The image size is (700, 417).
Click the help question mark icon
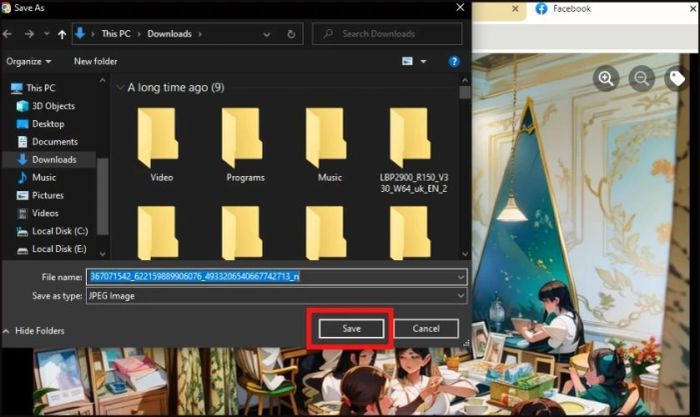(x=454, y=61)
